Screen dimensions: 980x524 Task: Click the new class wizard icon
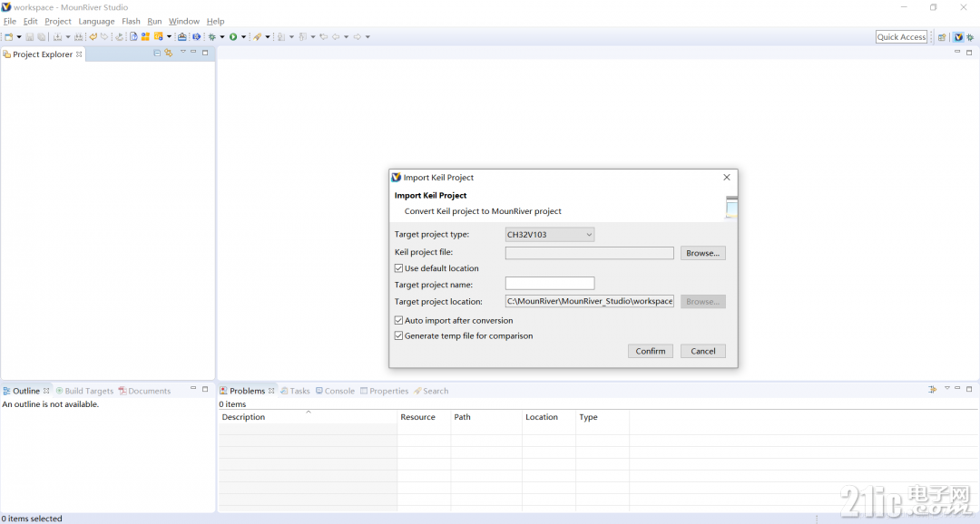[x=158, y=37]
